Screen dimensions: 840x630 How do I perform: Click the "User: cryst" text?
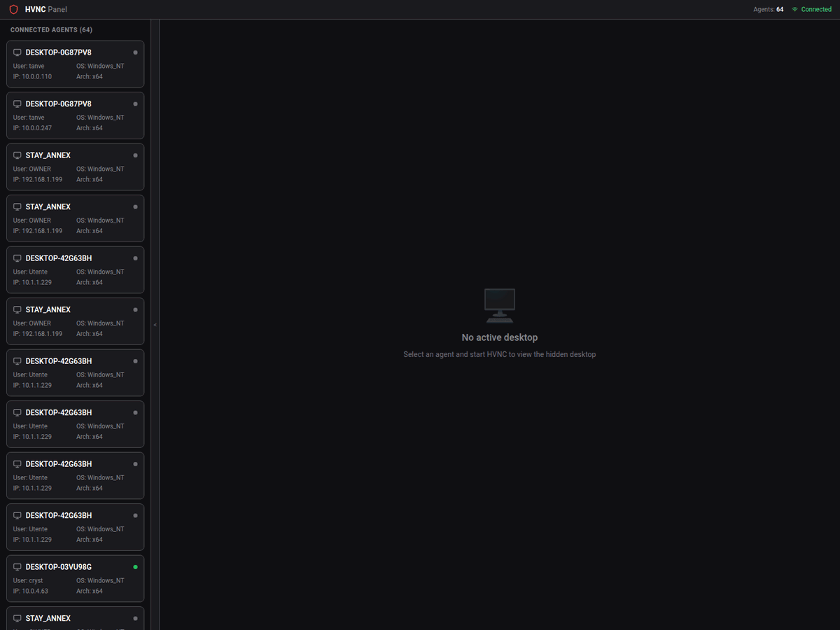pyautogui.click(x=28, y=580)
